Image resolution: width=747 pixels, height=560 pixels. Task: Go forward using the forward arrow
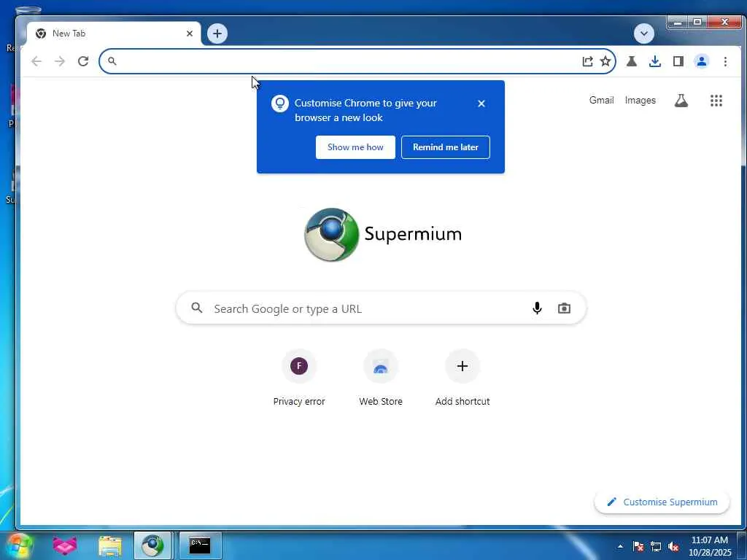60,61
